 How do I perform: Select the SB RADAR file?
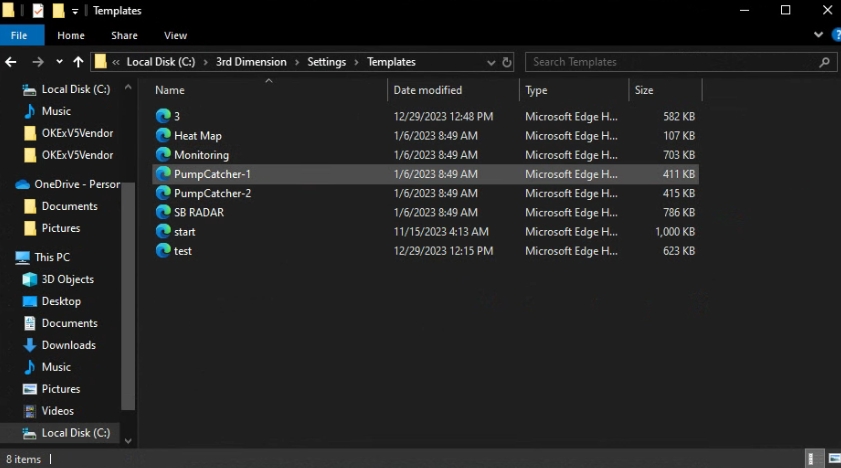pos(197,212)
